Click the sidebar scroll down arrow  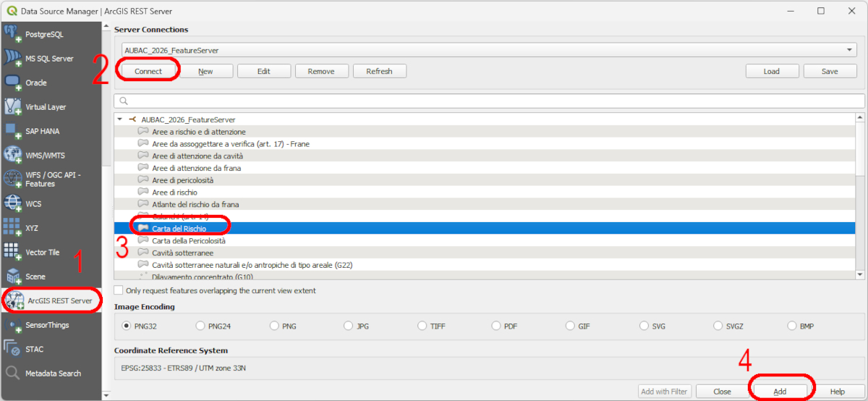coord(107,396)
